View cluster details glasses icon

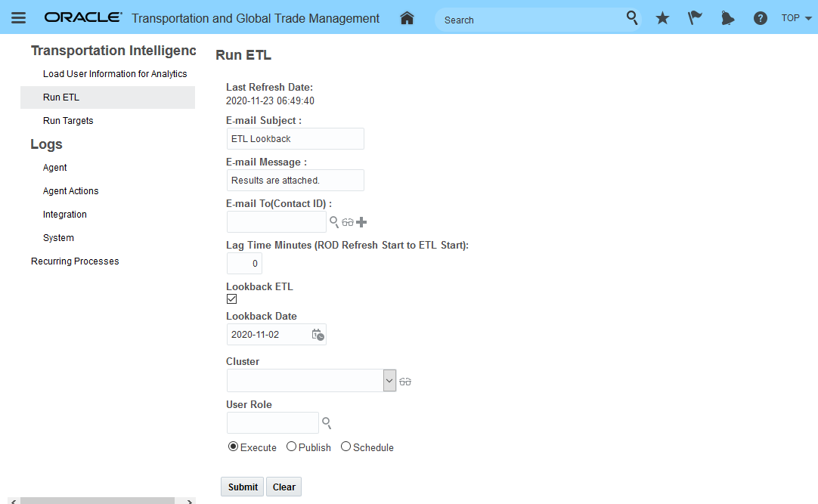(x=404, y=382)
